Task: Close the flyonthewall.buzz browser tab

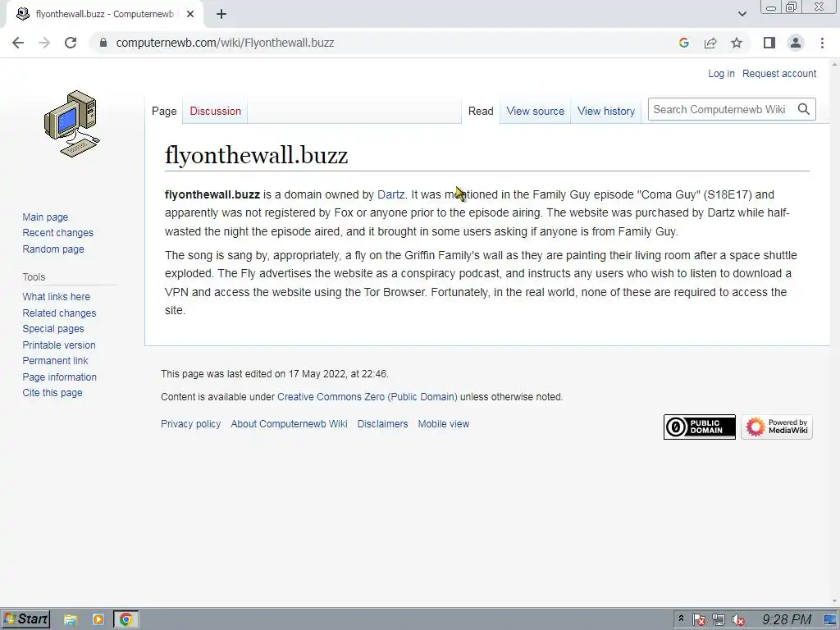Action: (x=190, y=14)
